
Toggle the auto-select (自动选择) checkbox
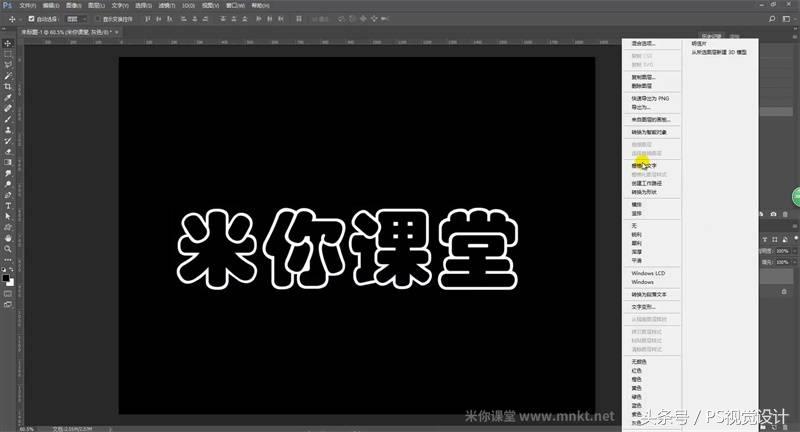(x=31, y=19)
